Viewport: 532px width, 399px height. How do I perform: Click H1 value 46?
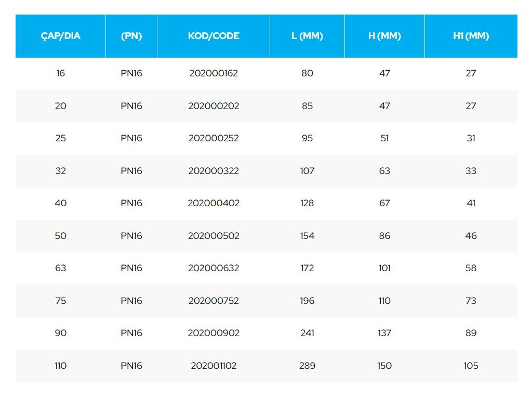pos(471,235)
